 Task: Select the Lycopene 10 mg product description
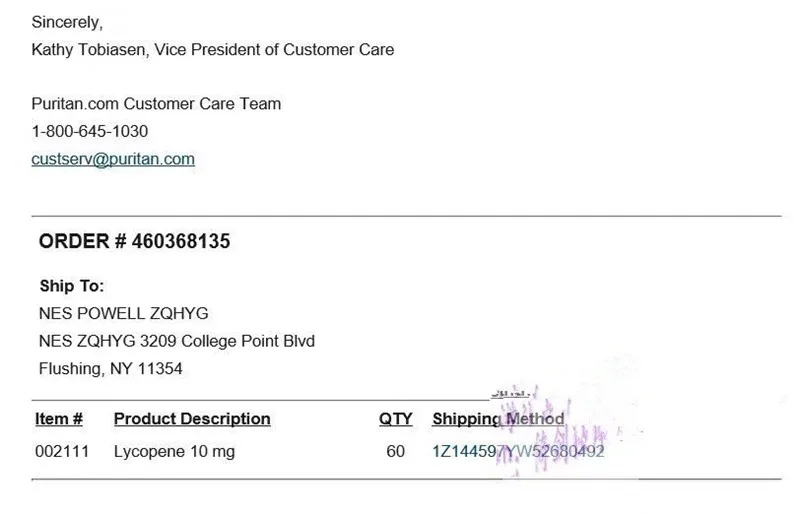coord(174,451)
